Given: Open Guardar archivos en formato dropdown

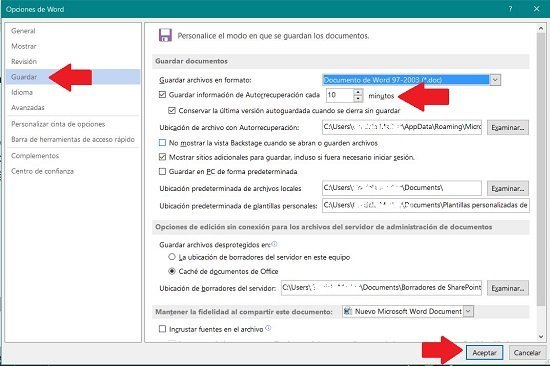Looking at the screenshot, I should (495, 80).
